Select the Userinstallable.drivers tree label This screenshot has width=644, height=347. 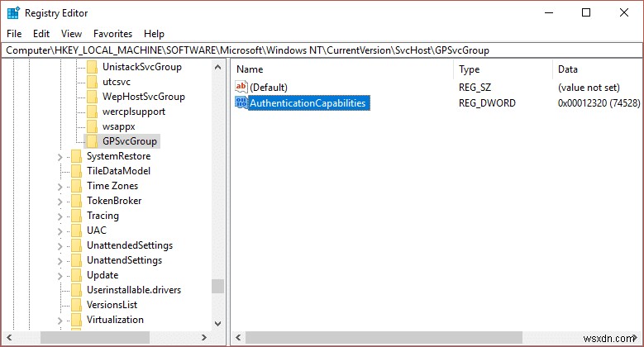click(x=134, y=290)
